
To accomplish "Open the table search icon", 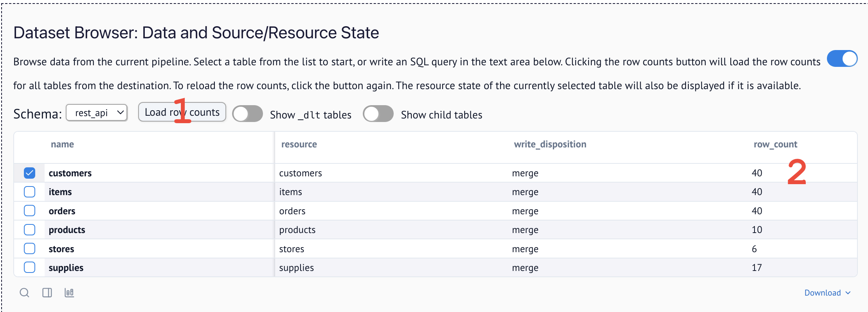I will [25, 292].
